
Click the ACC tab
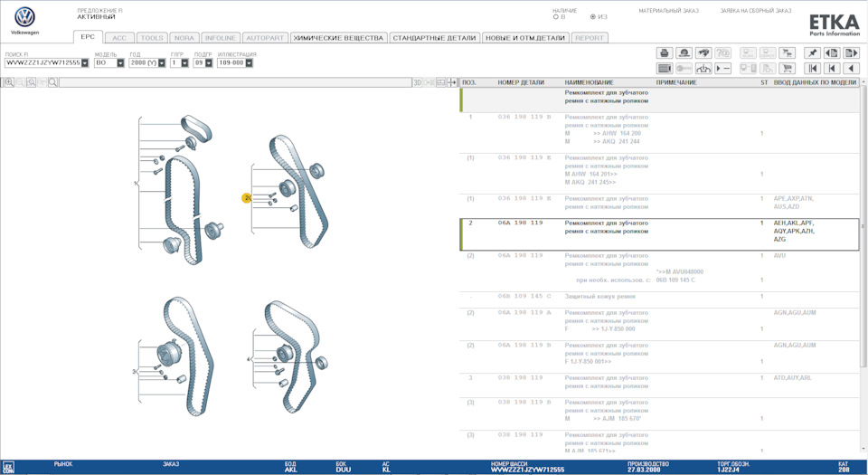point(119,38)
